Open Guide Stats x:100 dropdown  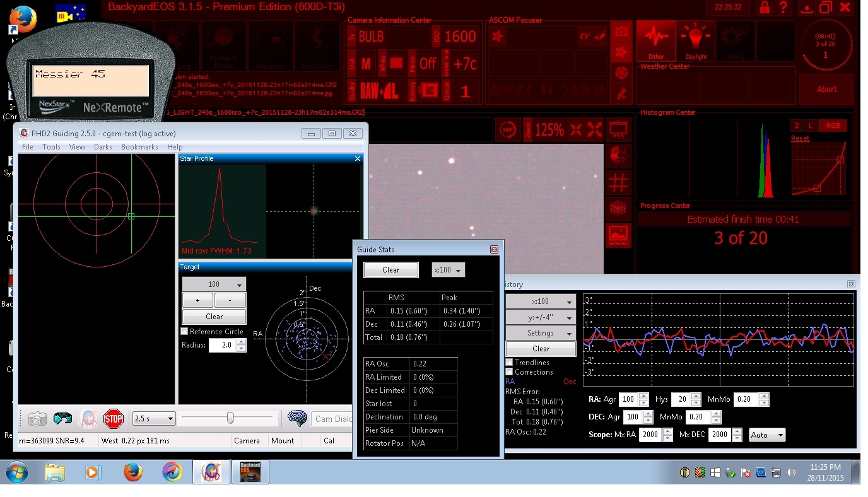448,270
